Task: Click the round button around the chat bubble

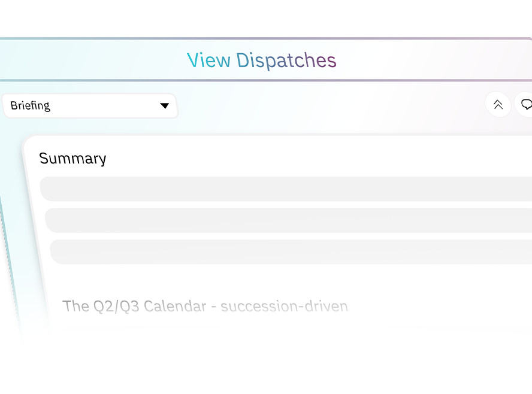Action: tap(524, 104)
